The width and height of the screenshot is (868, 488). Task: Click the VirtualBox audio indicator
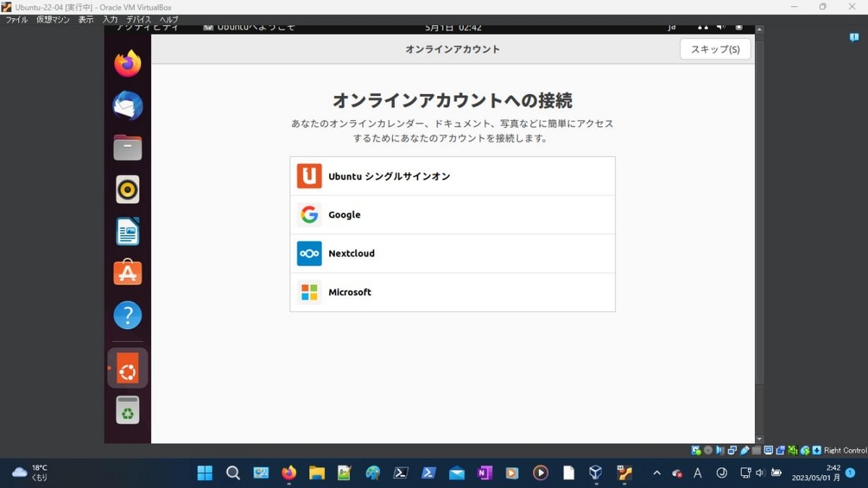[x=720, y=450]
